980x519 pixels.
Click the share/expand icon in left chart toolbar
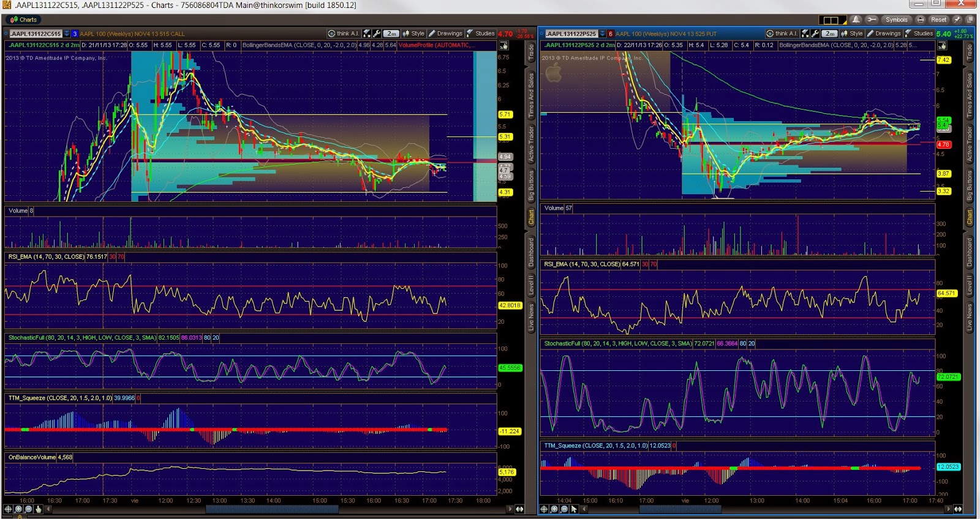coord(367,34)
